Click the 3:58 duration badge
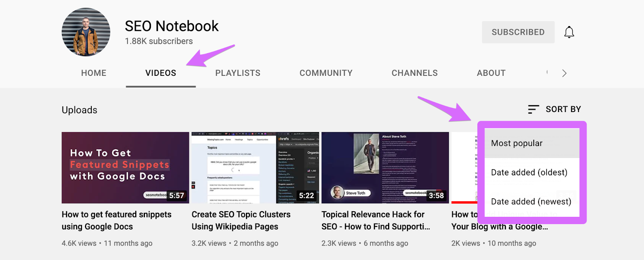Image resolution: width=644 pixels, height=260 pixels. 436,196
